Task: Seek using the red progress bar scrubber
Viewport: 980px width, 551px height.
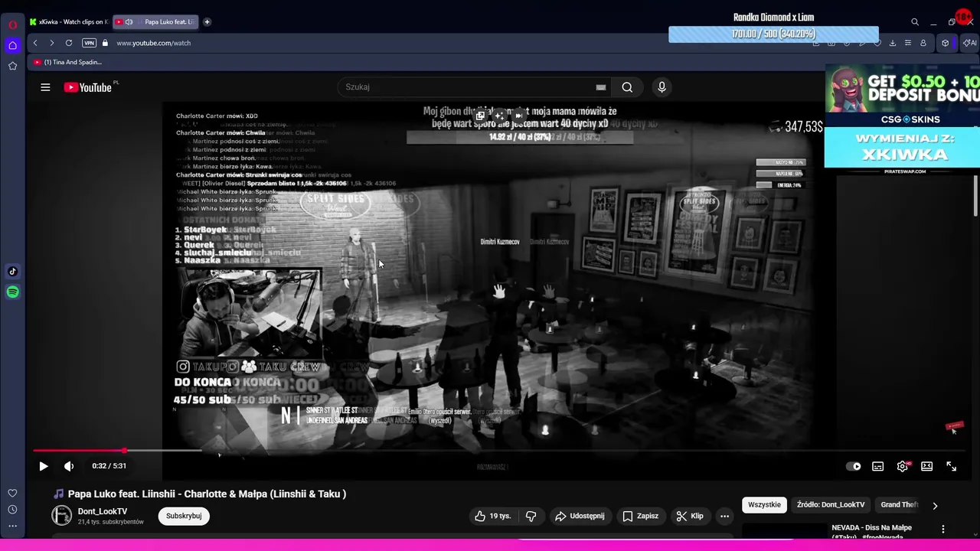Action: coord(124,451)
